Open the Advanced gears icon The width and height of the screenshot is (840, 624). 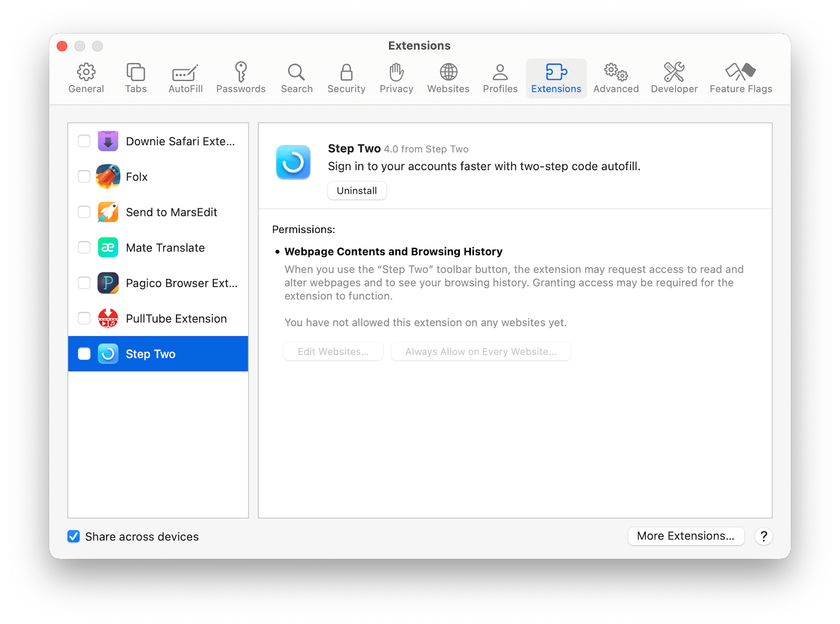(x=616, y=72)
